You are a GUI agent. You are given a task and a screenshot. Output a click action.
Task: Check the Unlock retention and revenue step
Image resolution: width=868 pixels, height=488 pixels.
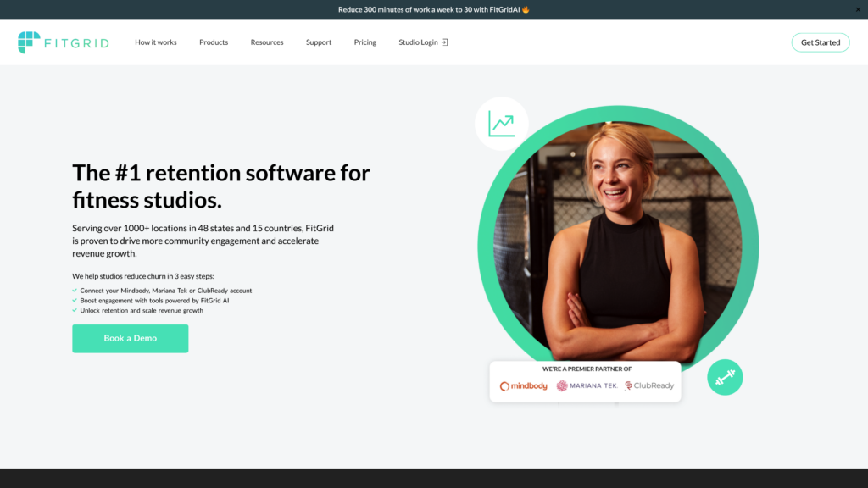click(x=74, y=310)
